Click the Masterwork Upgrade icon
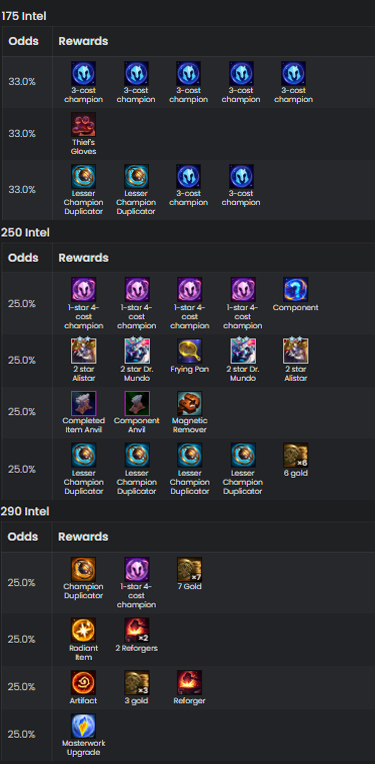The height and width of the screenshot is (764, 375). (83, 726)
